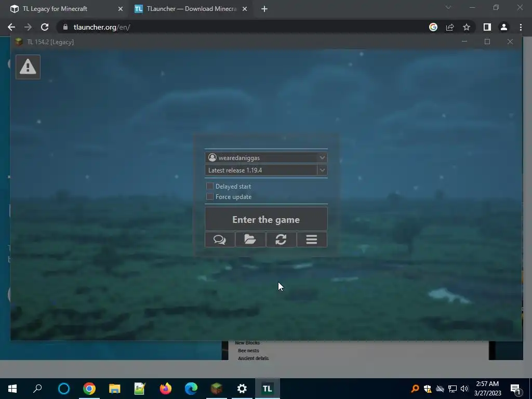Open the tab search chevron in Chrome
Image resolution: width=532 pixels, height=399 pixels.
pyautogui.click(x=448, y=7)
